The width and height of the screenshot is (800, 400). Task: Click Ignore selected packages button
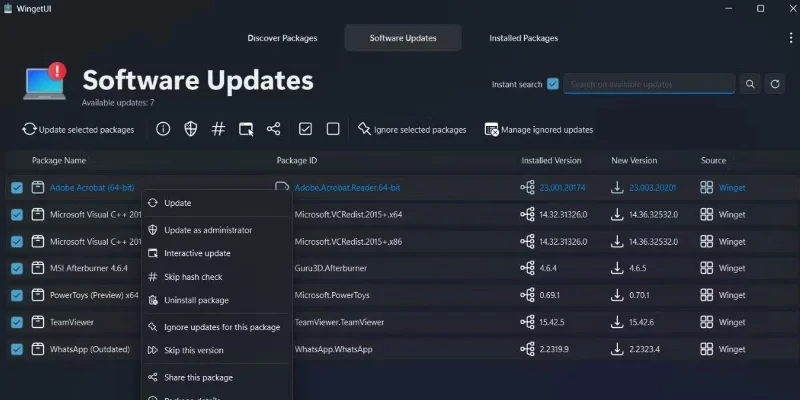(412, 130)
